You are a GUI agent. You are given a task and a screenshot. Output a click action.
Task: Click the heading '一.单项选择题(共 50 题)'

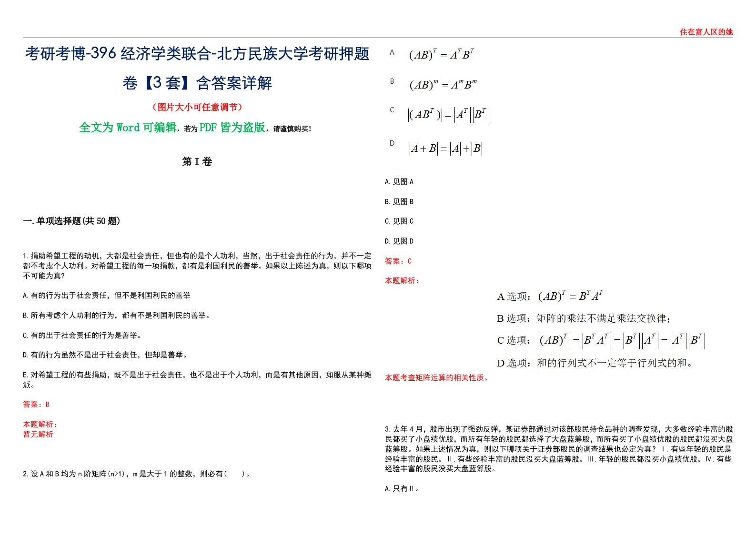tap(71, 221)
